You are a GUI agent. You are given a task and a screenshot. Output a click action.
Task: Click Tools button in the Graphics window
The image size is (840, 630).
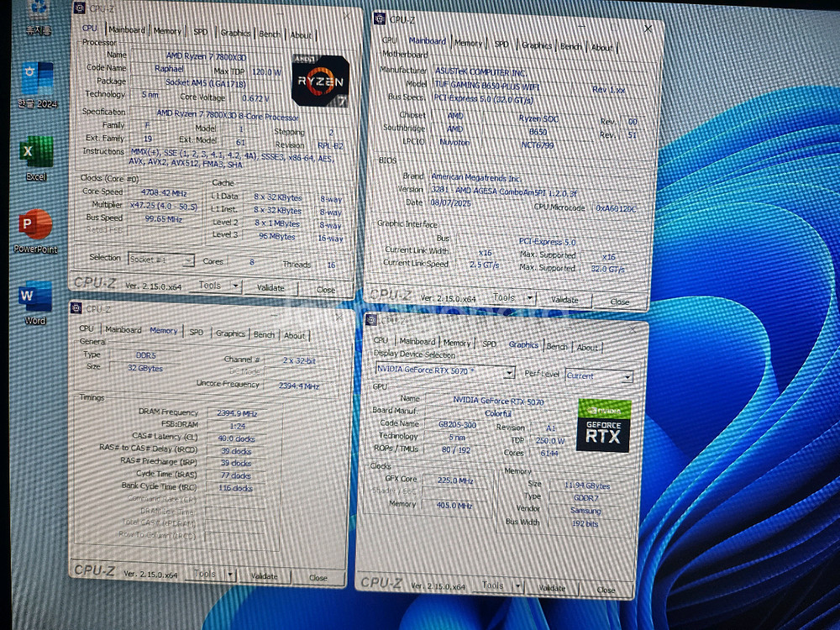tap(492, 585)
